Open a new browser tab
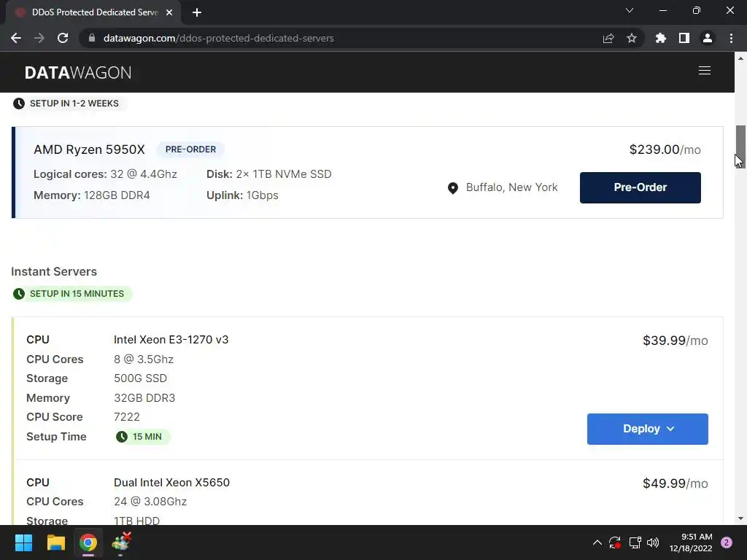The width and height of the screenshot is (747, 560). [x=197, y=12]
